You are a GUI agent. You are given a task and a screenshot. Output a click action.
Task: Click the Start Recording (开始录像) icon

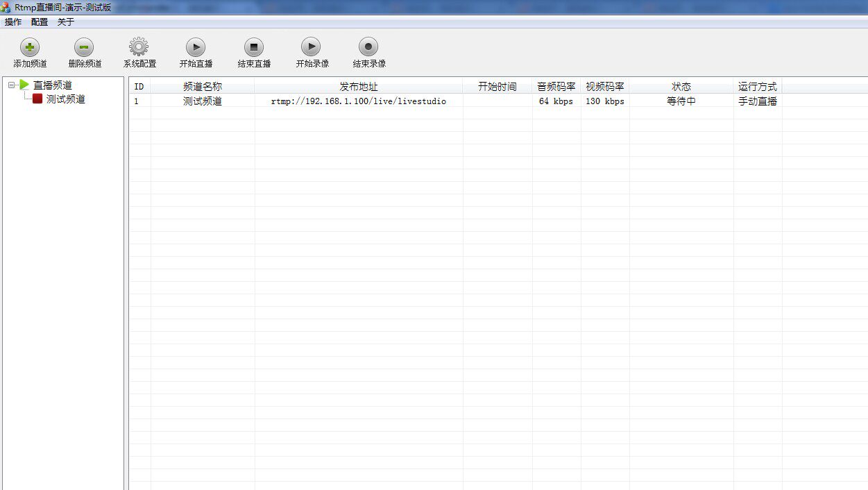click(311, 47)
